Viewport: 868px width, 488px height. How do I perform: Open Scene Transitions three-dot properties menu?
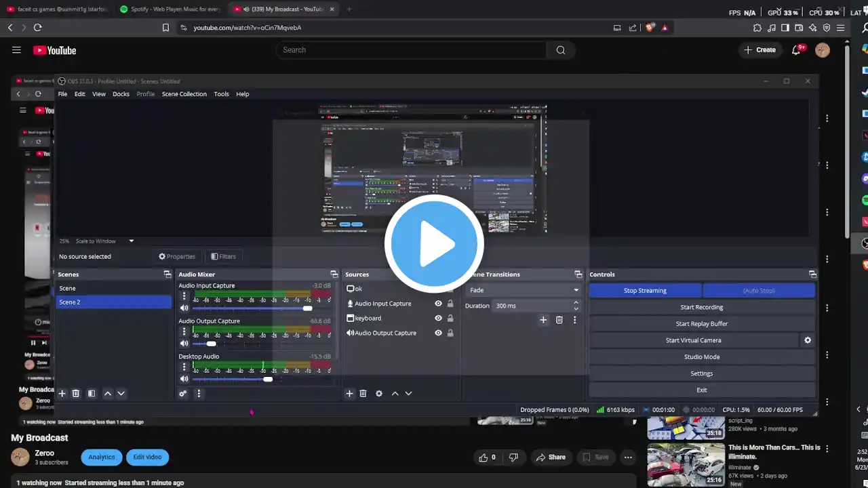point(575,320)
